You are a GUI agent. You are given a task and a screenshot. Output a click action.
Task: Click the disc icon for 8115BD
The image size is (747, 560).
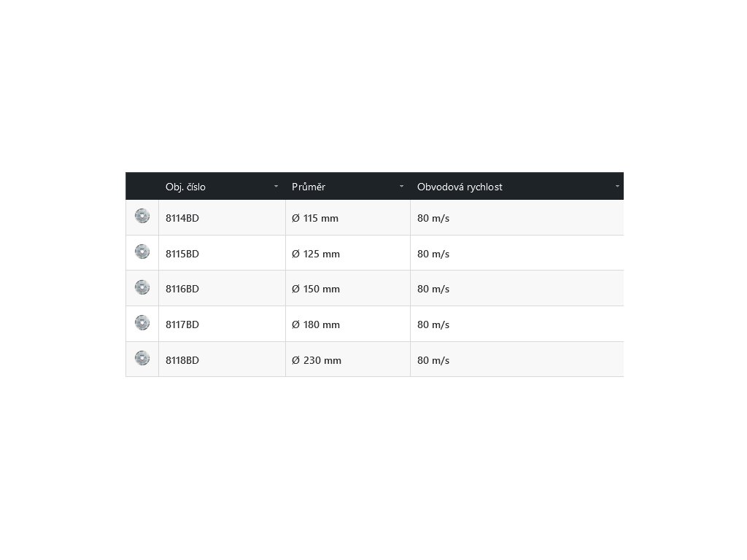click(x=142, y=252)
